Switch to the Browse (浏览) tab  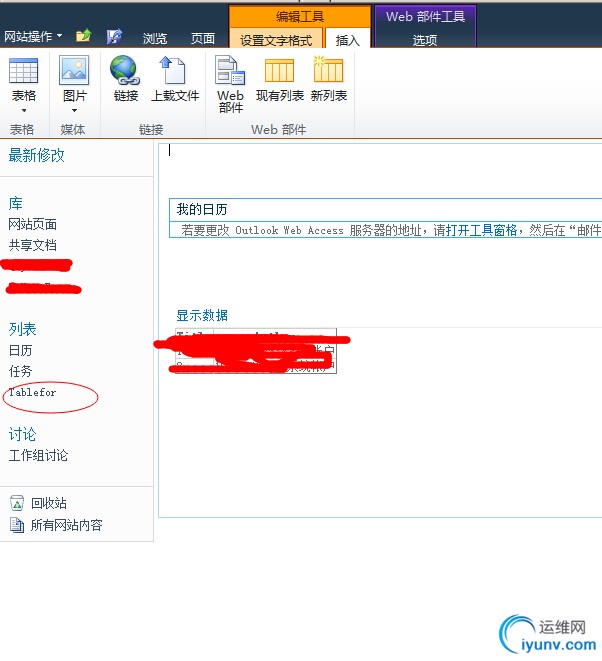click(x=155, y=39)
